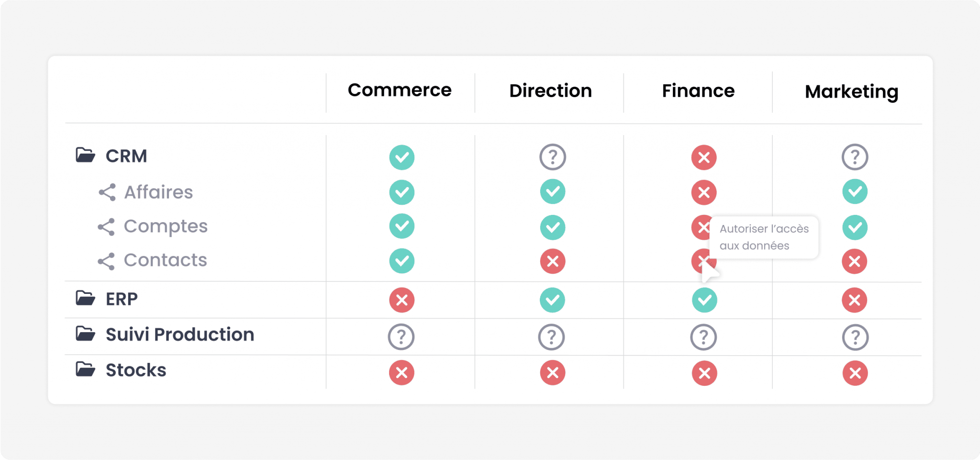Viewport: 980px width, 460px height.
Task: Click the question mark for Suivi Production Commerce
Action: coord(401,337)
